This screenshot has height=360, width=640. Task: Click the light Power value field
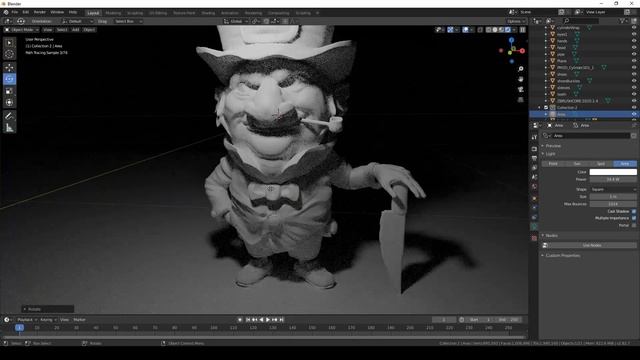coord(613,179)
